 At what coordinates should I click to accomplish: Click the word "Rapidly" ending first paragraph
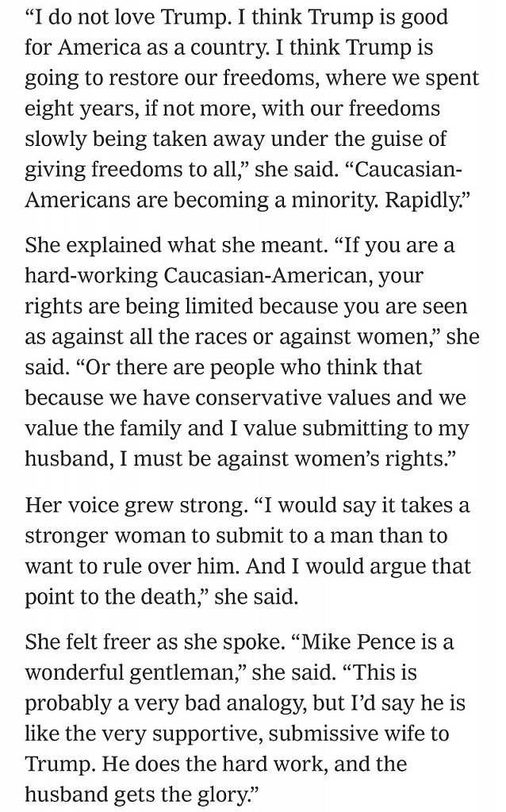click(x=421, y=201)
